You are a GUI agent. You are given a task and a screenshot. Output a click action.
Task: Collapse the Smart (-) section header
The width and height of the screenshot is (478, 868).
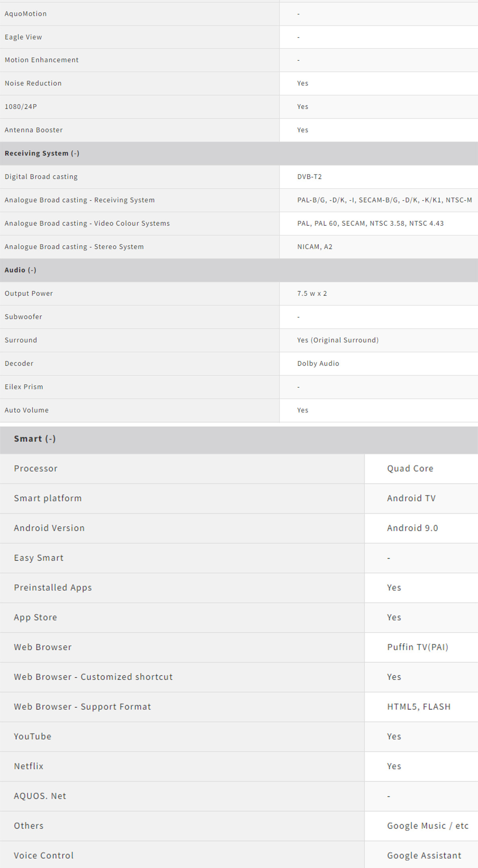click(x=35, y=439)
